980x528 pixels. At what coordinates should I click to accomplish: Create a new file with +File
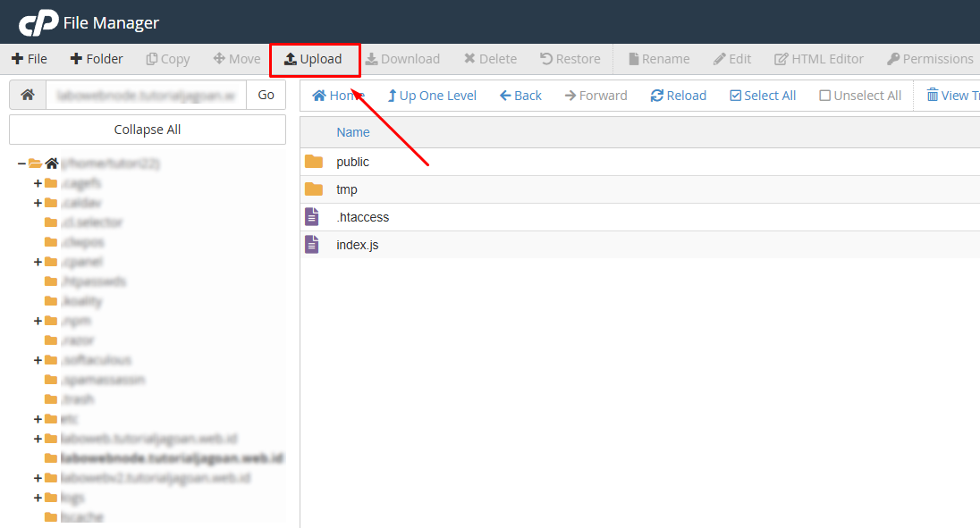click(x=30, y=59)
